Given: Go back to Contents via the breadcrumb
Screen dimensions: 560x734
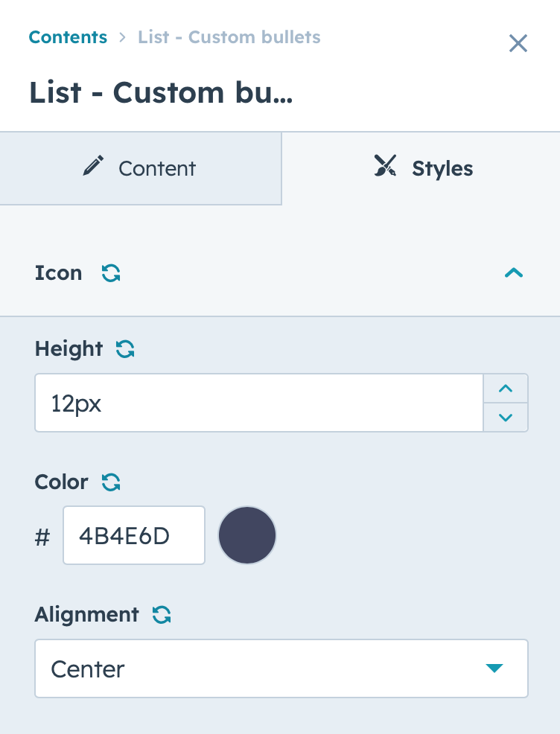Looking at the screenshot, I should click(68, 37).
